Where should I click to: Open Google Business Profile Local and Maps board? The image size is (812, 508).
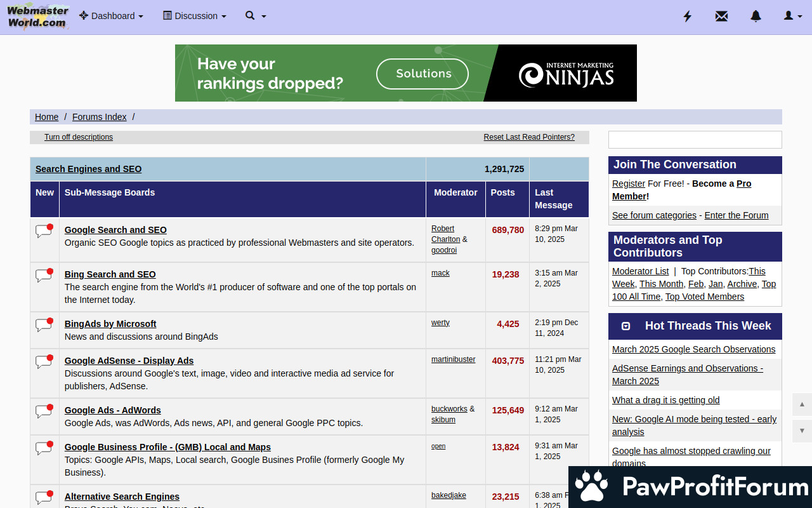click(167, 447)
